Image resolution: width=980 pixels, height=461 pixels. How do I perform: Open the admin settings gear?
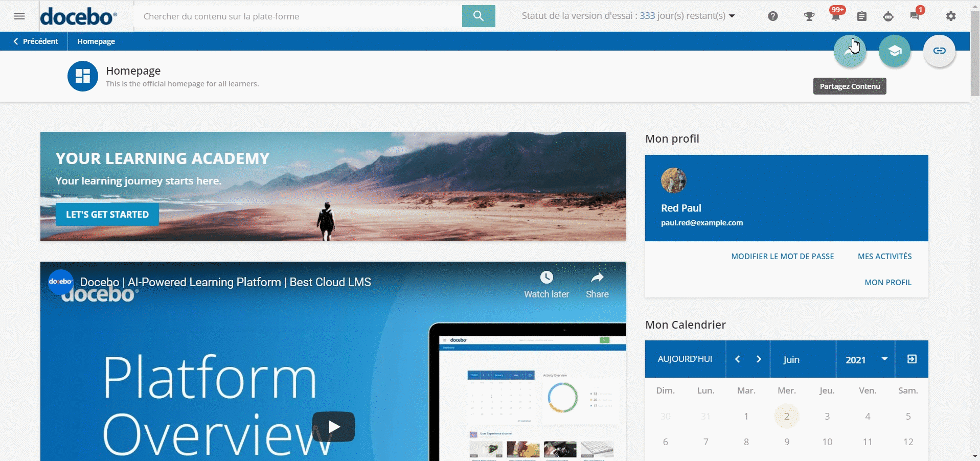(x=951, y=16)
